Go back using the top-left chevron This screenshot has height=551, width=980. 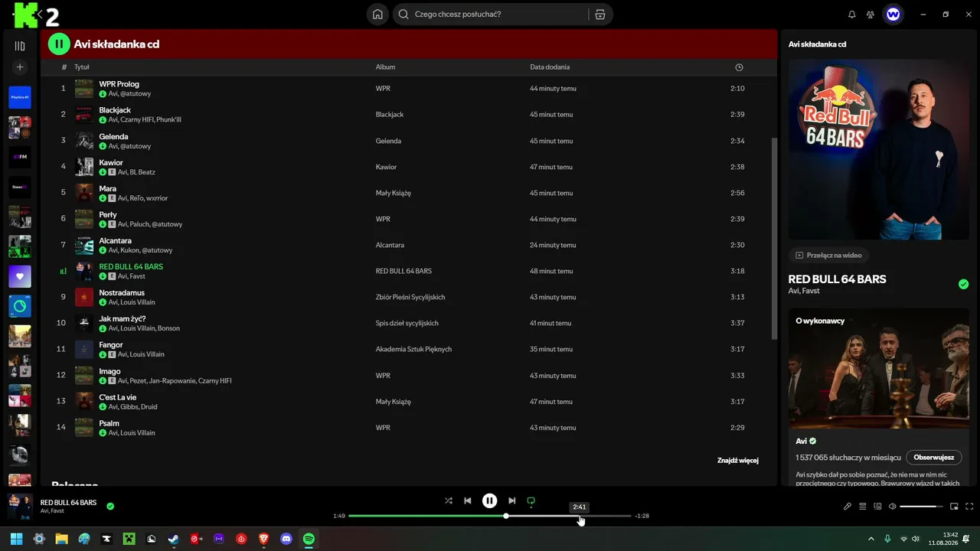39,14
